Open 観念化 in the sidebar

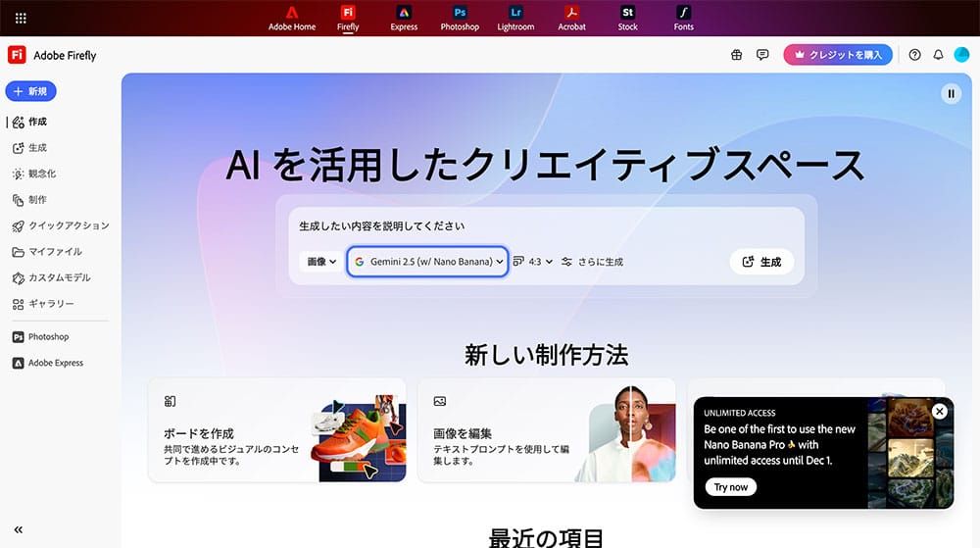(34, 174)
